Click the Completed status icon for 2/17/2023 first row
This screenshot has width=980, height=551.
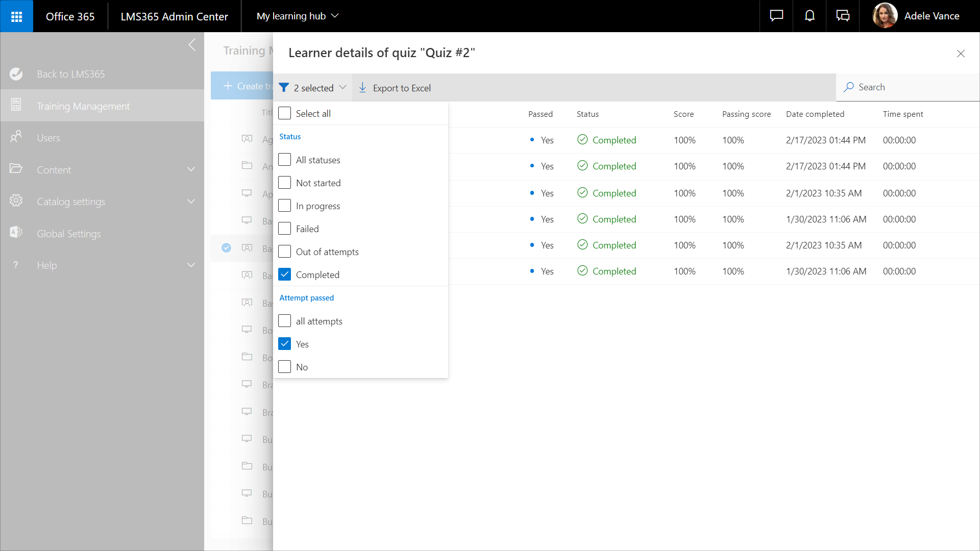click(582, 139)
